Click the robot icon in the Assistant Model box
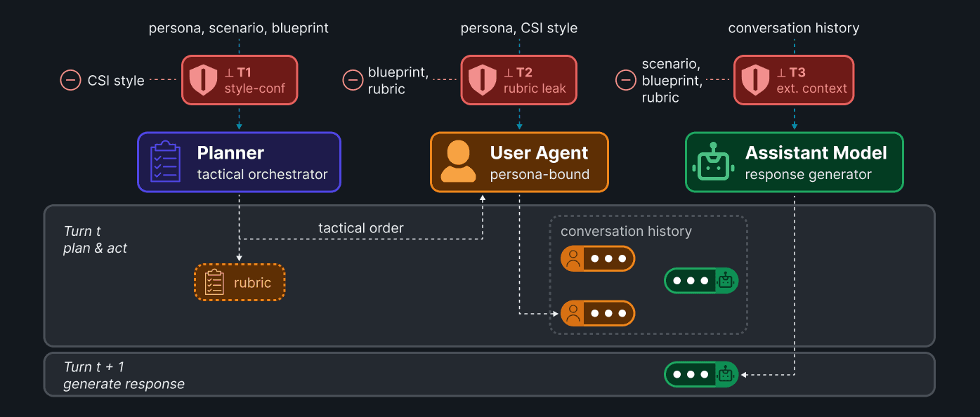The width and height of the screenshot is (980, 417). [714, 161]
